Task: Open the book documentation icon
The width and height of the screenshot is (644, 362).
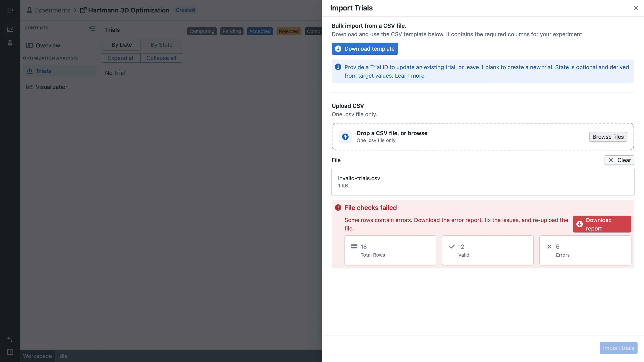Action: (x=10, y=352)
